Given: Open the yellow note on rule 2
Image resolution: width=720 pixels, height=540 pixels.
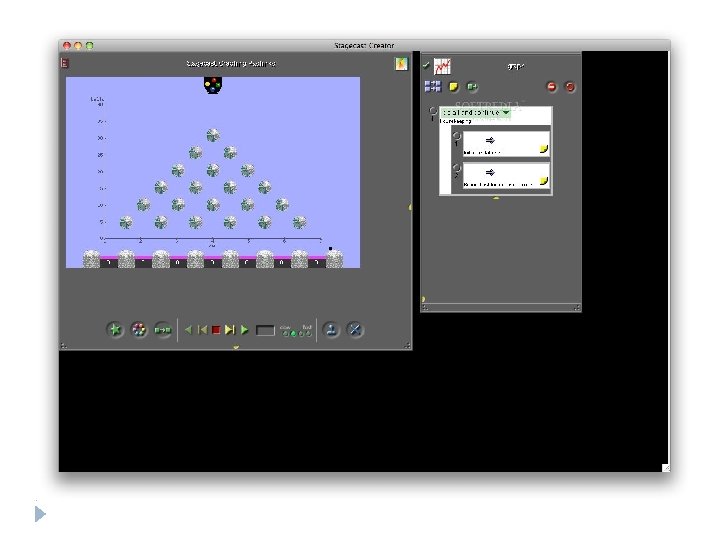Looking at the screenshot, I should [x=544, y=181].
